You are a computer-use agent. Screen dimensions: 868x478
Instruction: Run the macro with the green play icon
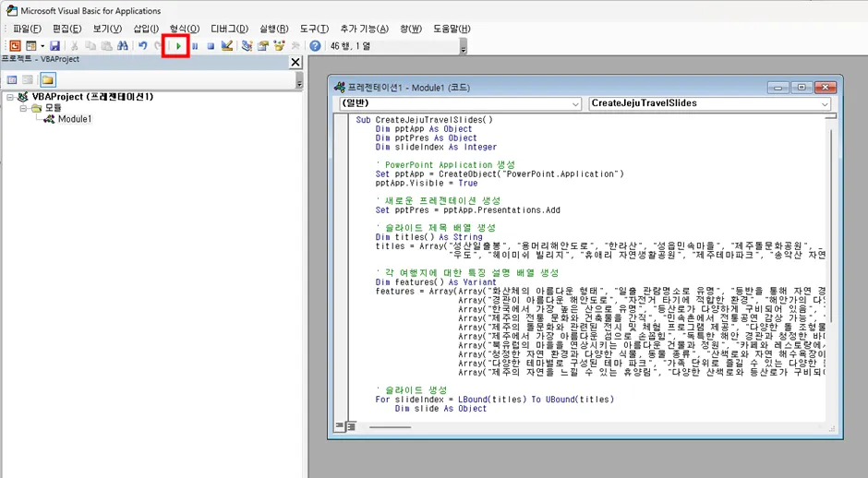(x=178, y=45)
